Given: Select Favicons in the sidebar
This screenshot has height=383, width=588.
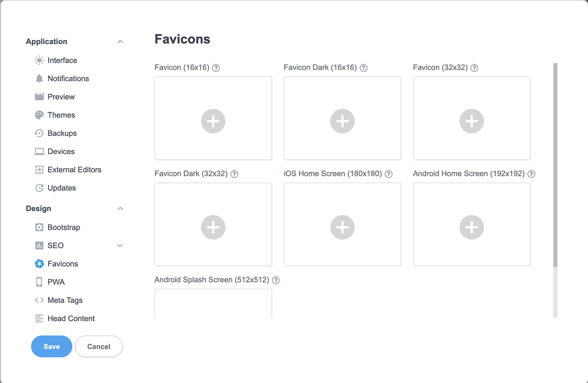Looking at the screenshot, I should pos(62,264).
